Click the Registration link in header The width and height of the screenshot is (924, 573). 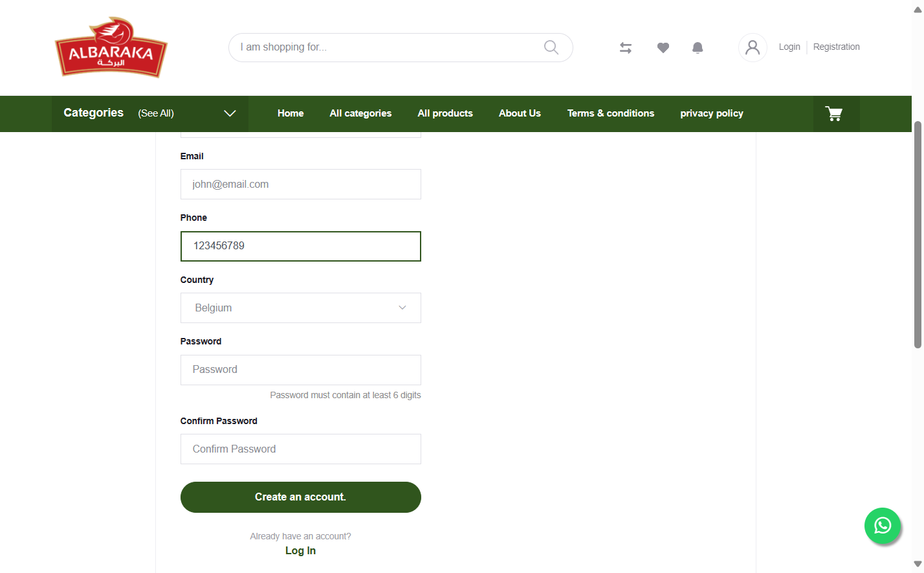pos(837,47)
